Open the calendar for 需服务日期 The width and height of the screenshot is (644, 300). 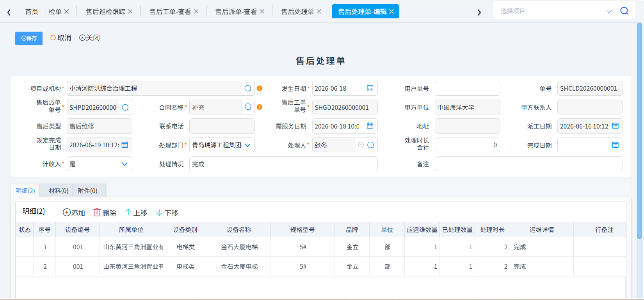[370, 126]
